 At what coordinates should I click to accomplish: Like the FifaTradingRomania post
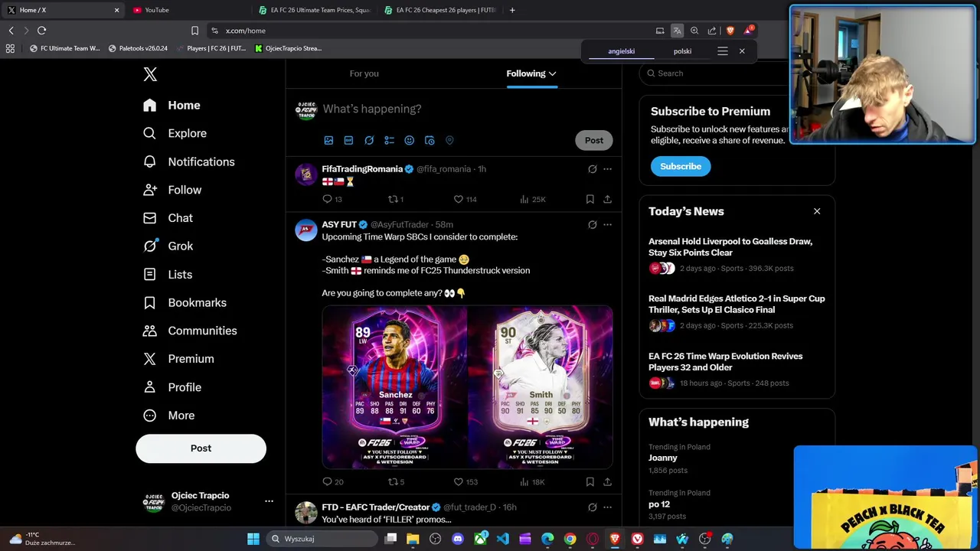click(459, 199)
